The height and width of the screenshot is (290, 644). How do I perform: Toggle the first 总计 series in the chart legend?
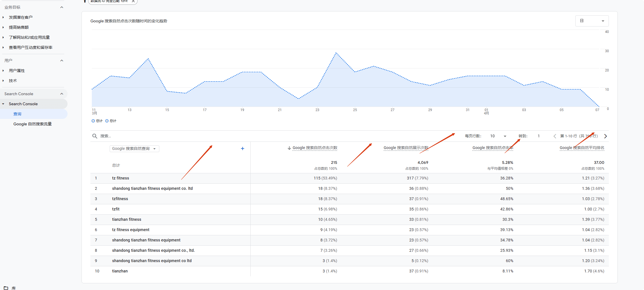click(97, 121)
